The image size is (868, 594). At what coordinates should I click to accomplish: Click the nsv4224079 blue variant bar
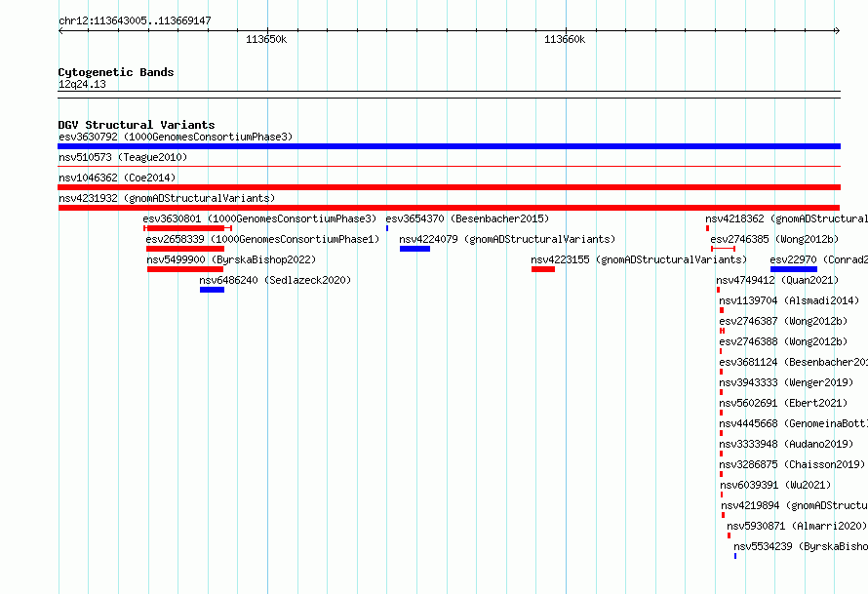click(x=414, y=249)
